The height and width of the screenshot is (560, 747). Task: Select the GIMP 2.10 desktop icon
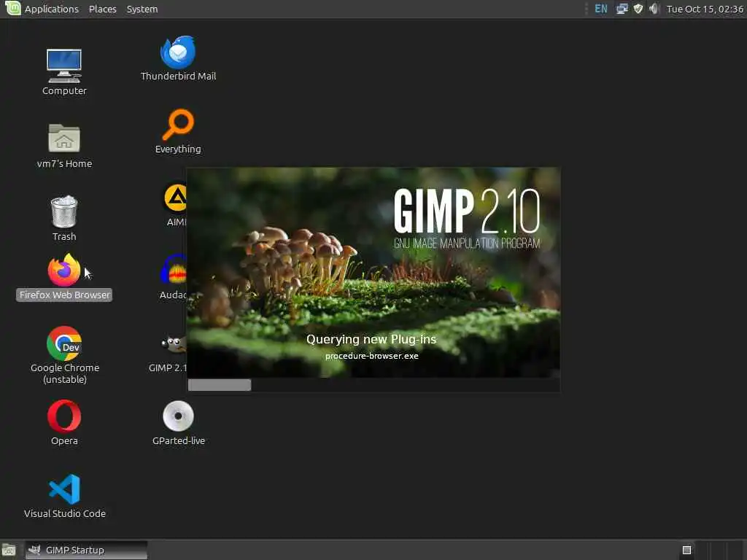click(x=174, y=343)
